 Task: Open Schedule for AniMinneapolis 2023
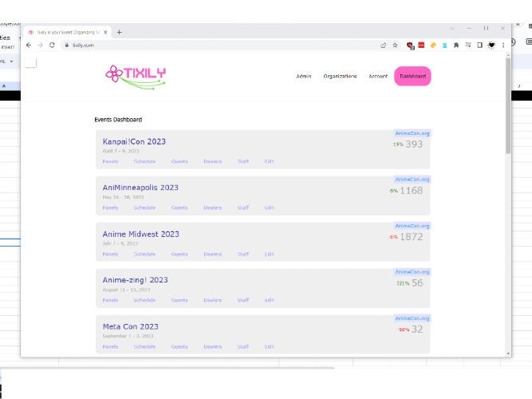pyautogui.click(x=144, y=207)
